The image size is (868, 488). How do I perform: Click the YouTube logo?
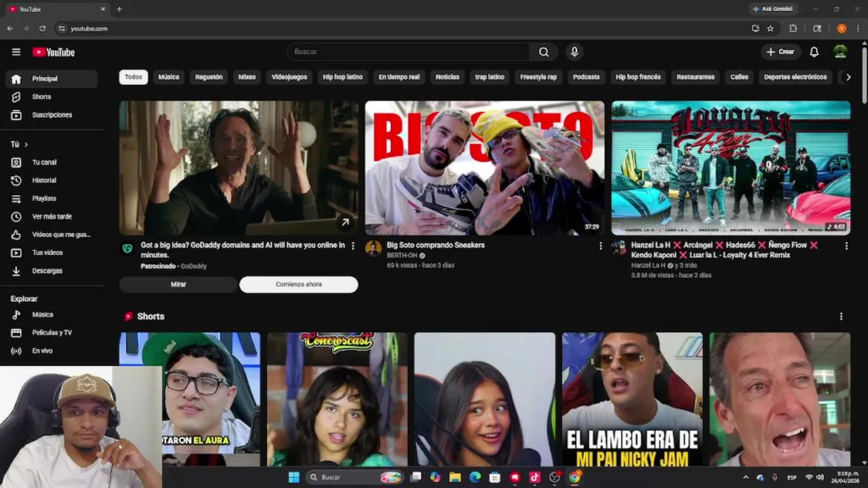54,52
